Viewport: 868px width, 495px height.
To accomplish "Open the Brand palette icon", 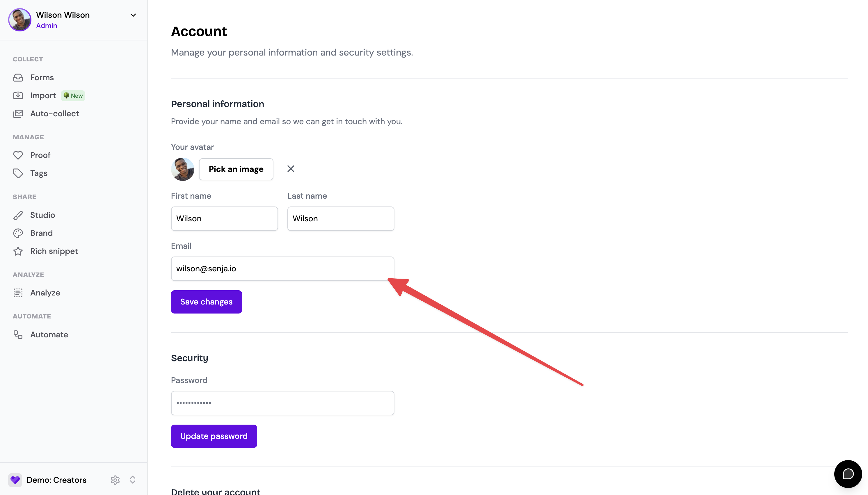I will 18,233.
